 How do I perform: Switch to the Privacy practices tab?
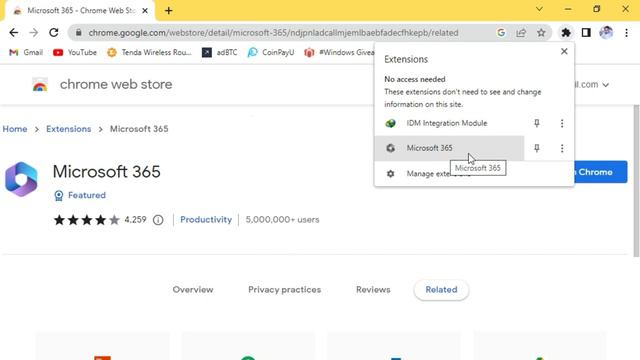pyautogui.click(x=284, y=290)
